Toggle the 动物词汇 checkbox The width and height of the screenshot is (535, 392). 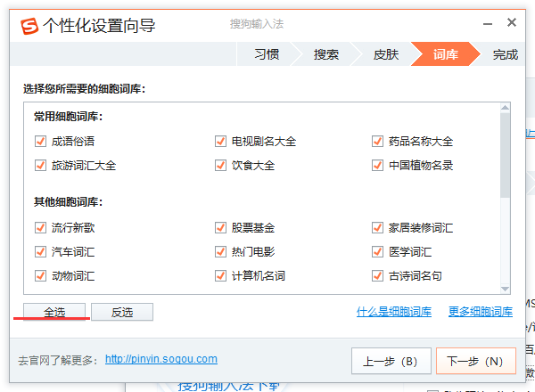(x=40, y=275)
